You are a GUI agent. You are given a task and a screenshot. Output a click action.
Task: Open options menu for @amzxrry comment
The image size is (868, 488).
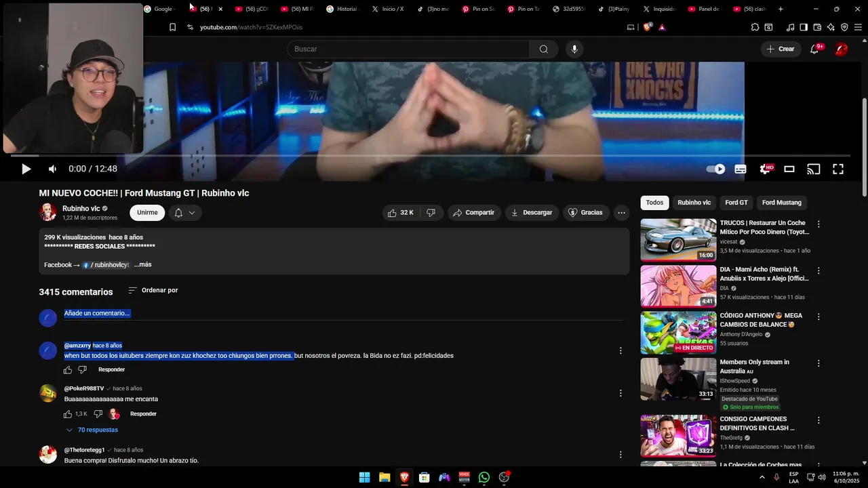(620, 350)
